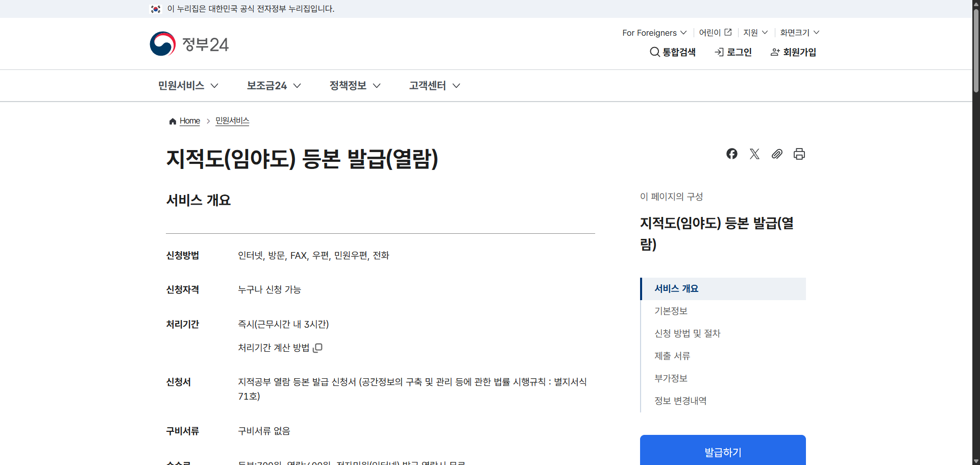Screen dimensions: 980x465
Task: Open 통합검색 search
Action: (x=673, y=52)
